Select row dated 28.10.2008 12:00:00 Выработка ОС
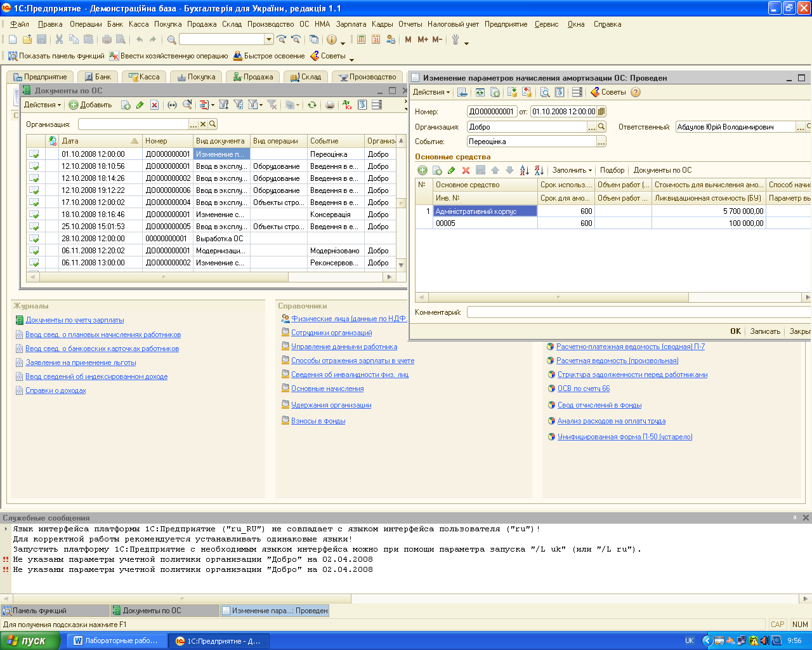 211,239
